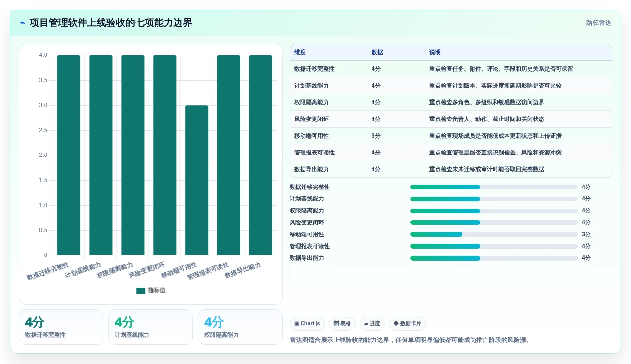Viewport: 631px width, 364px height.
Task: Click description about 未来迁移或审计
Action: tap(487, 169)
